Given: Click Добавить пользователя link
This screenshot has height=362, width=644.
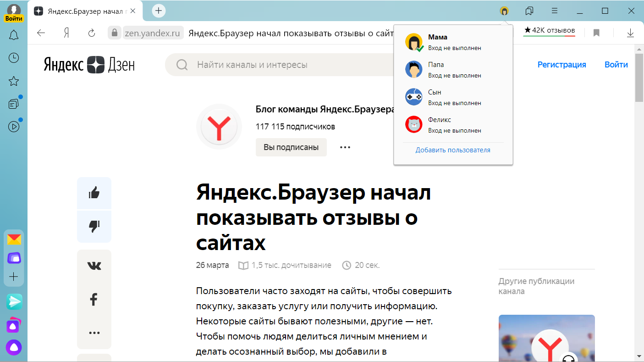Looking at the screenshot, I should [x=453, y=150].
